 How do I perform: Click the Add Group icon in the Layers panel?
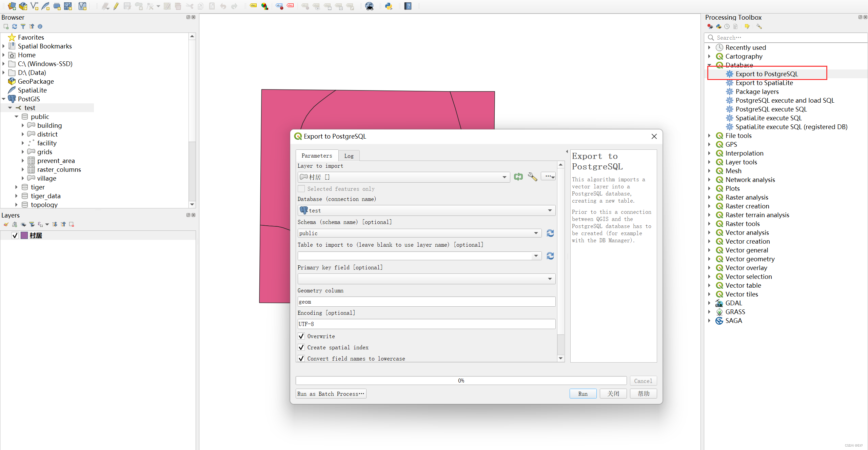(15, 224)
